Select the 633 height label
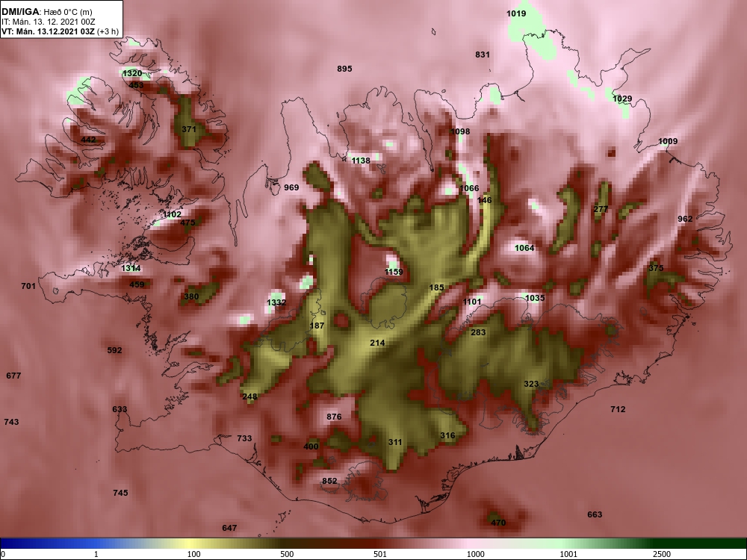 120,409
